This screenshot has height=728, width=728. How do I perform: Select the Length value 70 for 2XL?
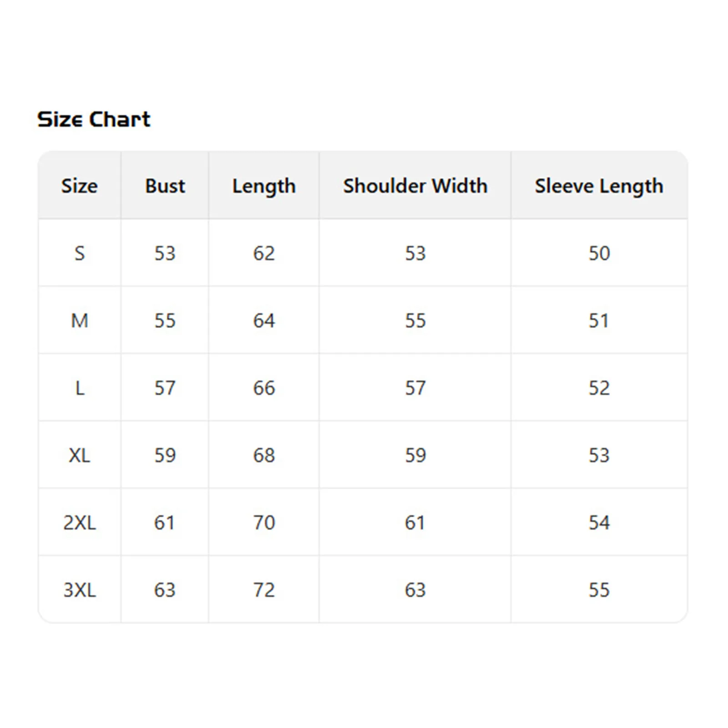tap(264, 523)
